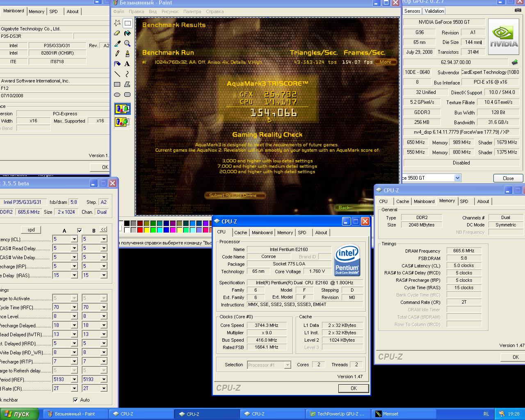Click the GPU-Z BIOS save icon
The height and width of the screenshot is (420, 525).
[515, 62]
